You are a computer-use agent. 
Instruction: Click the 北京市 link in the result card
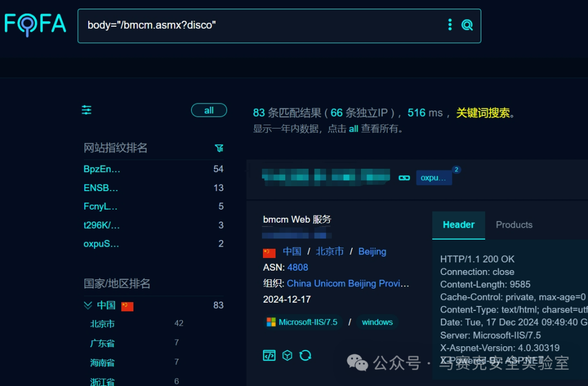pyautogui.click(x=329, y=252)
